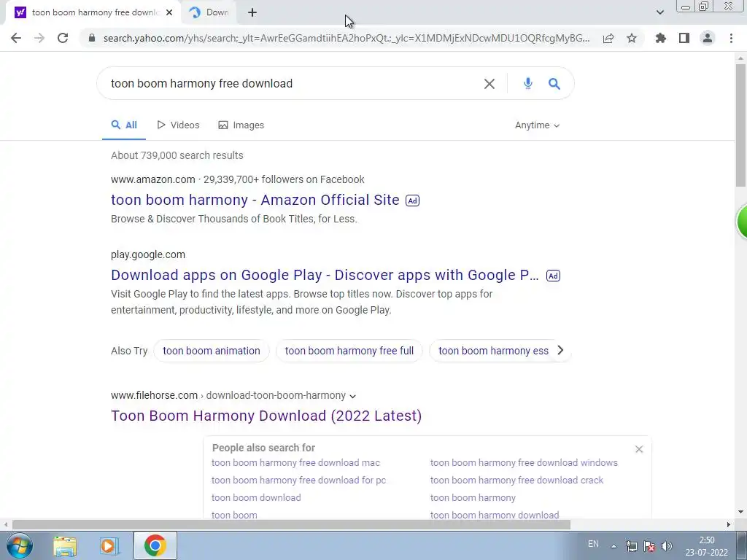Click toon boom harmony free download for pc
Screen dimensions: 747x560
(298, 481)
